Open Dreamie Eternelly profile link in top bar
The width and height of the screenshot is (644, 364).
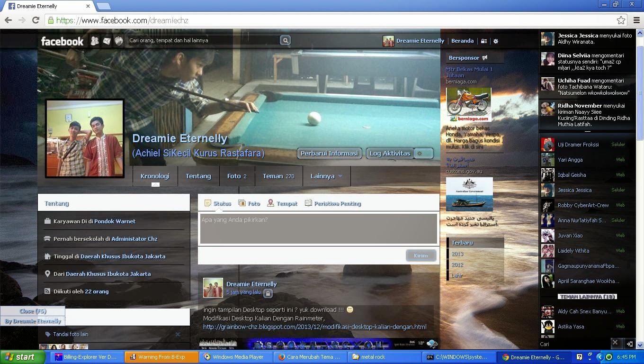point(413,41)
